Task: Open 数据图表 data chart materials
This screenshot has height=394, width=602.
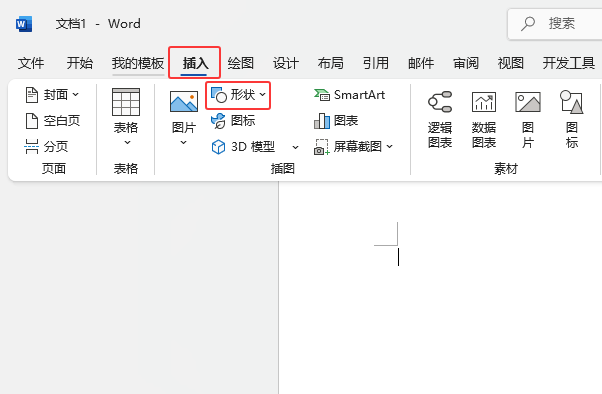Action: click(x=484, y=120)
